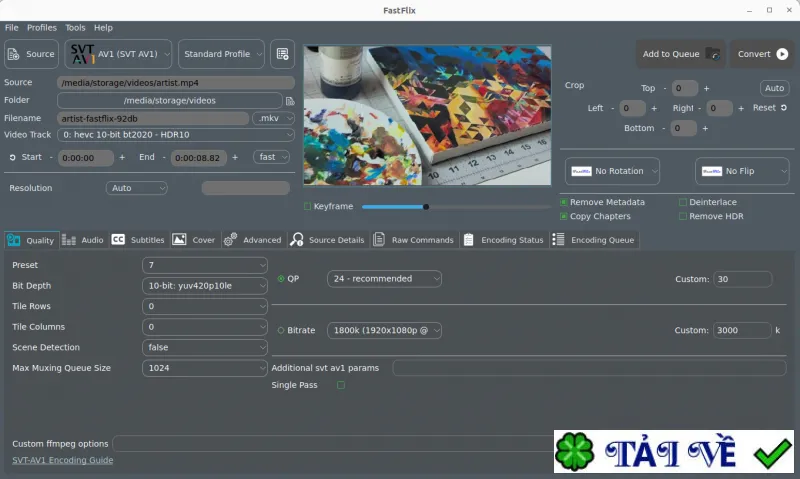Screen dimensions: 800x479
Task: Click the reset start time icon
Action: coord(12,158)
